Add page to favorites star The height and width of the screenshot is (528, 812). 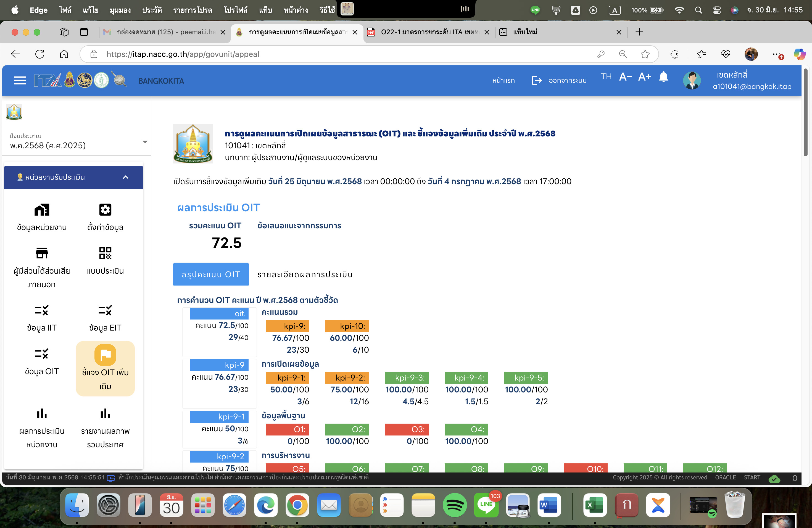[x=645, y=54]
